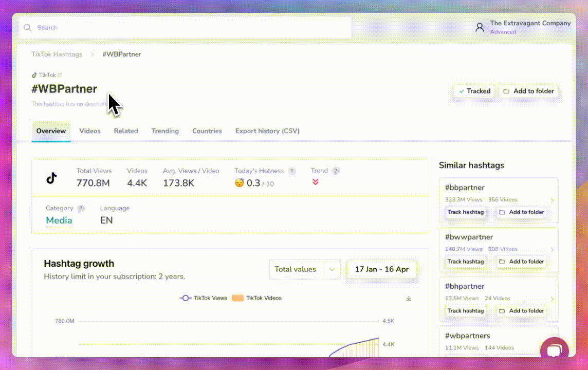Expand #bwwpartner card chevron
This screenshot has height=370, width=588.
[x=552, y=250]
